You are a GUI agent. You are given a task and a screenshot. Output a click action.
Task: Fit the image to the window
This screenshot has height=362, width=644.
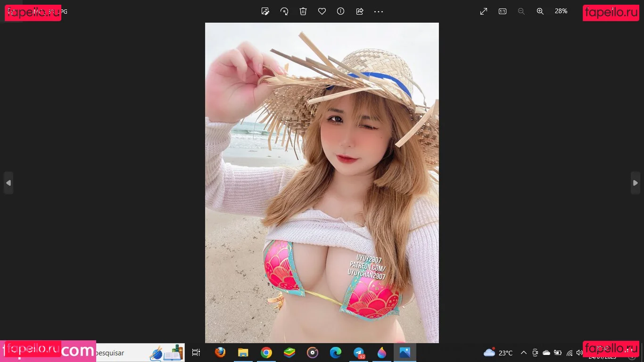(x=483, y=11)
